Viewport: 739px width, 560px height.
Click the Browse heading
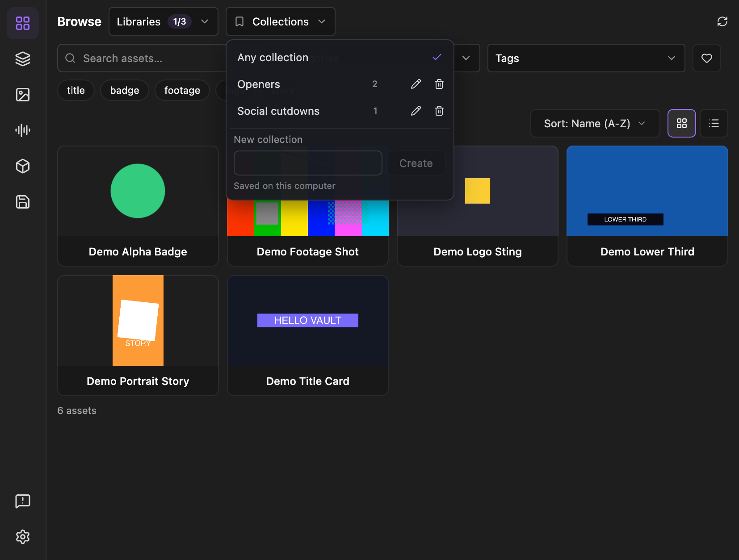click(x=80, y=21)
